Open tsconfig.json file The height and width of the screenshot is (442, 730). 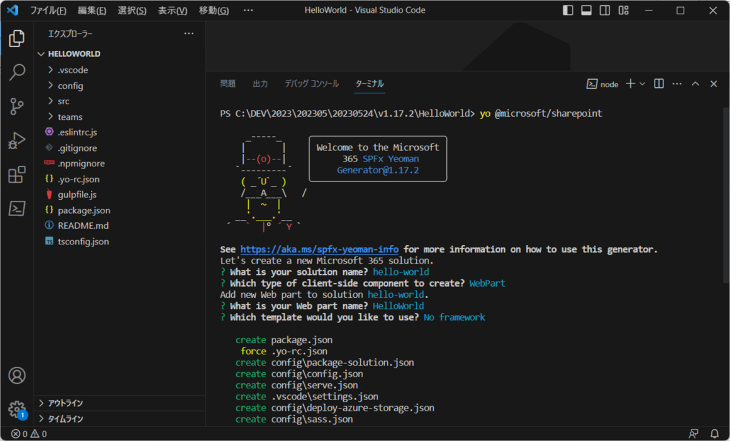120,242
